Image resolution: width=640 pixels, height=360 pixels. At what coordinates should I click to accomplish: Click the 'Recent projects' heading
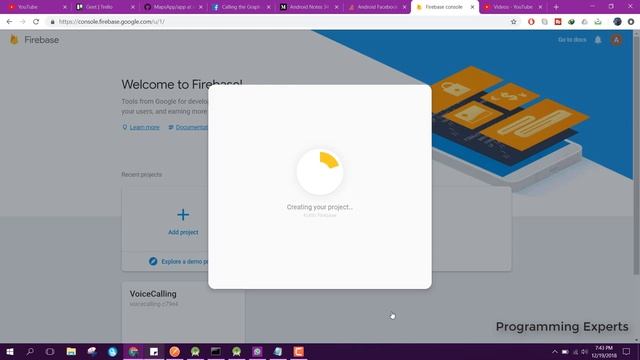tap(142, 174)
